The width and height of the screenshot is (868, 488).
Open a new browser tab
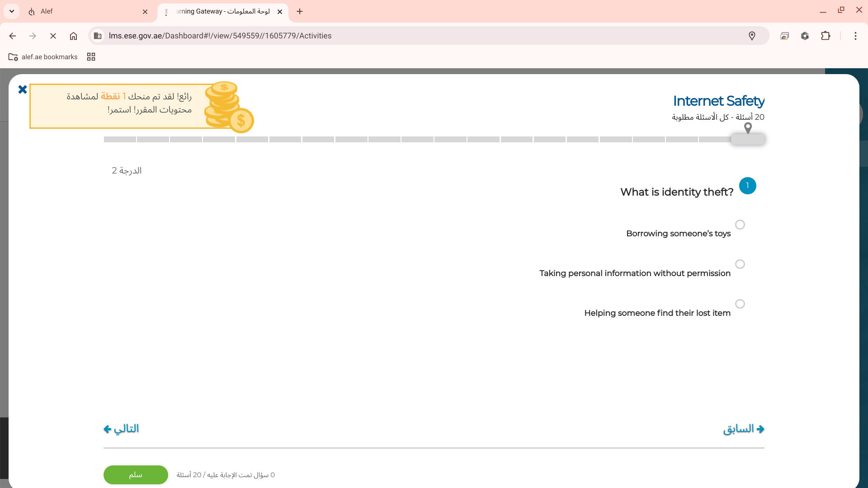coord(300,11)
